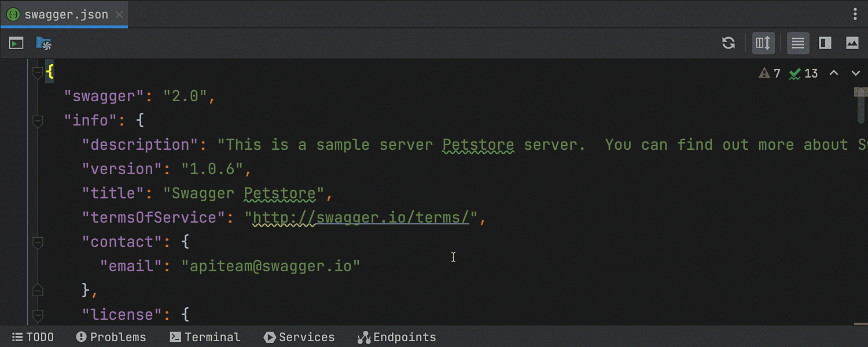The image size is (868, 347).
Task: Collapse the "contact" block
Action: [38, 242]
